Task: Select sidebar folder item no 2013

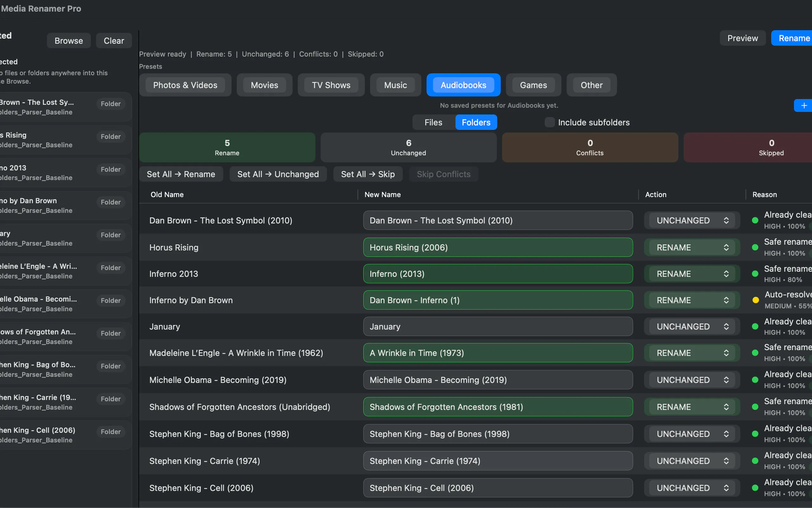Action: [x=65, y=173]
